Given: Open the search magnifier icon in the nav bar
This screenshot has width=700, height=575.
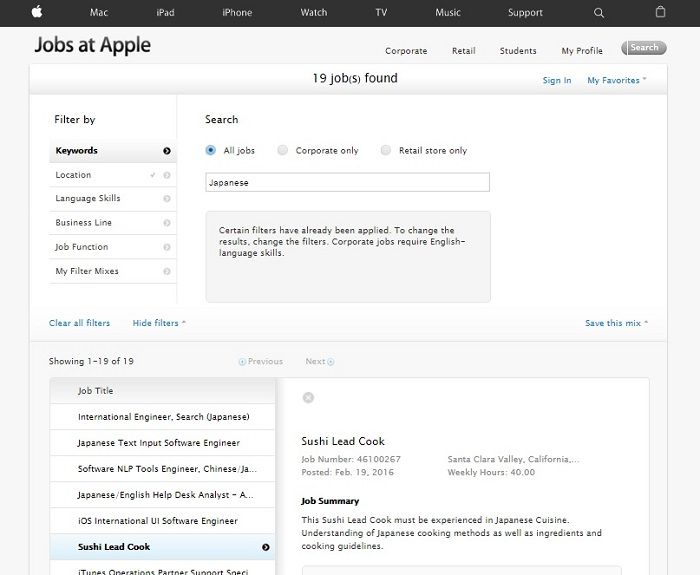Looking at the screenshot, I should point(599,13).
